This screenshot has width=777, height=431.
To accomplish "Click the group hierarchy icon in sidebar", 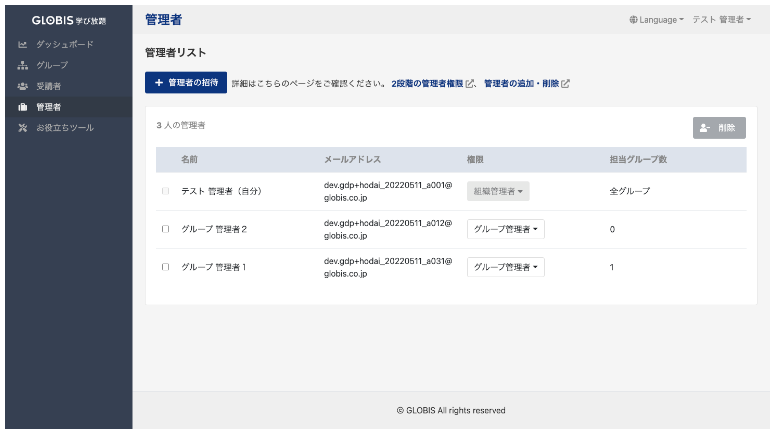I will pos(22,65).
